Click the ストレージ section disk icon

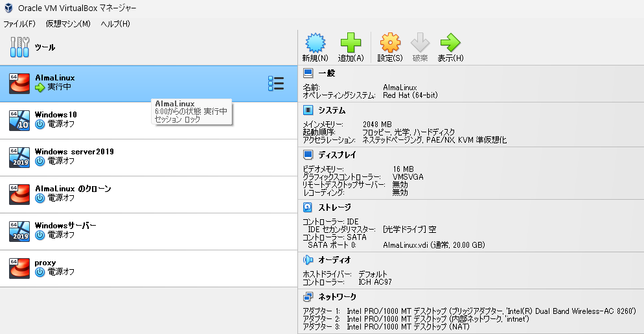tap(308, 207)
